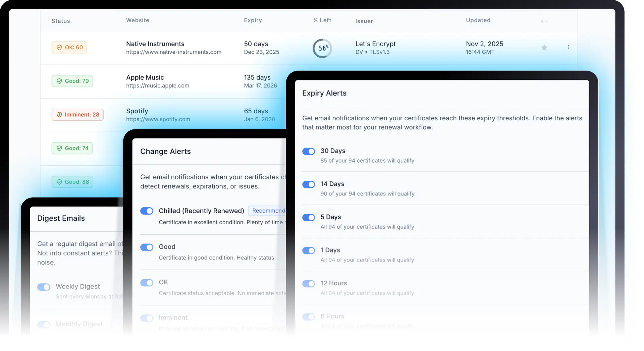Sort by the Expiry column header
The height and width of the screenshot is (351, 644).
tap(253, 20)
